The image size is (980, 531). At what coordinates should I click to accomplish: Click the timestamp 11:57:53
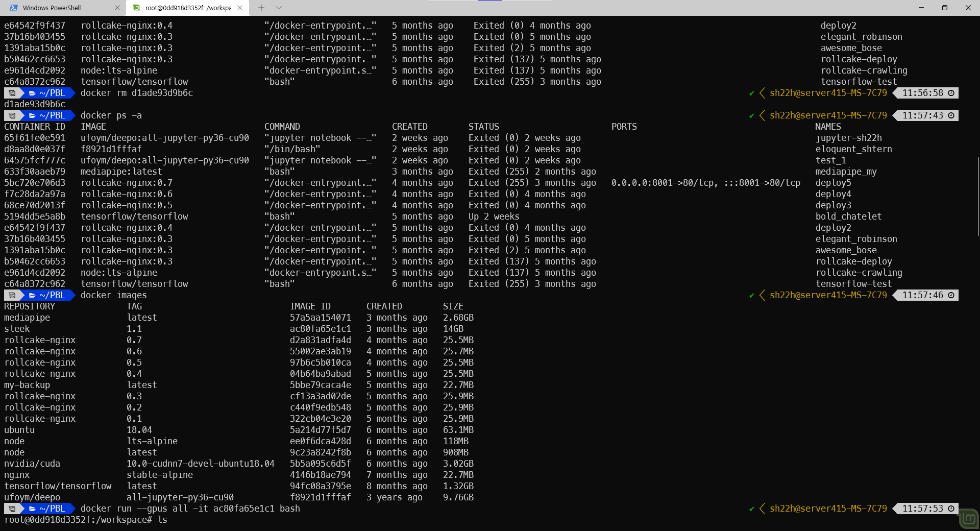[x=922, y=509]
